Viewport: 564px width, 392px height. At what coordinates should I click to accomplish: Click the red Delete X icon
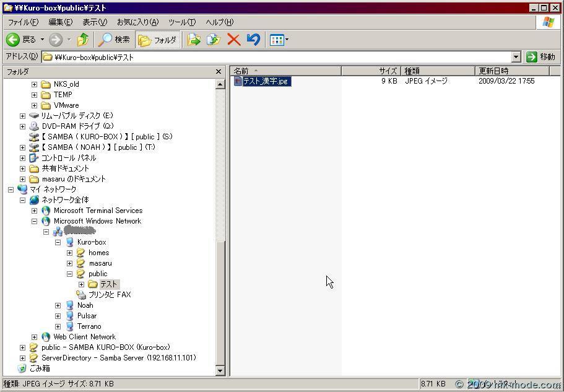pyautogui.click(x=233, y=40)
